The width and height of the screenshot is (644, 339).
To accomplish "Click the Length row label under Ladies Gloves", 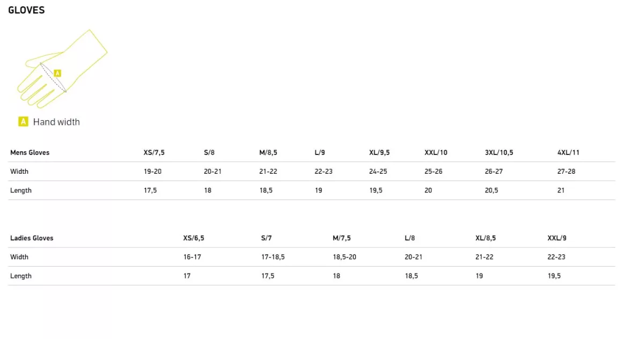I will [21, 276].
